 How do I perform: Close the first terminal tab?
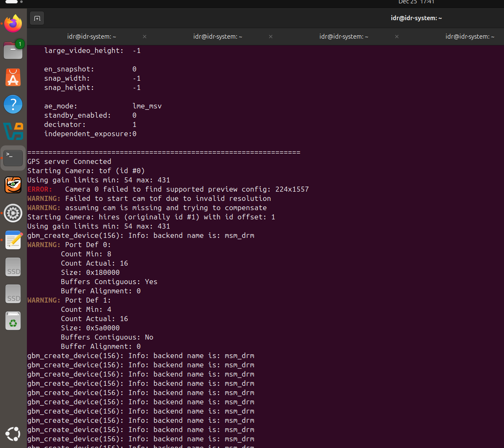tap(145, 37)
